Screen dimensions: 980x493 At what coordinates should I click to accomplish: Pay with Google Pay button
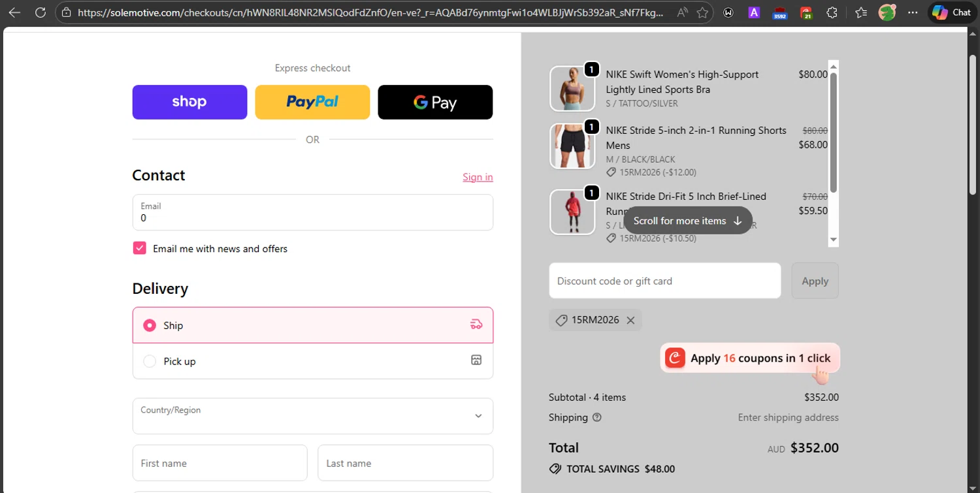435,102
